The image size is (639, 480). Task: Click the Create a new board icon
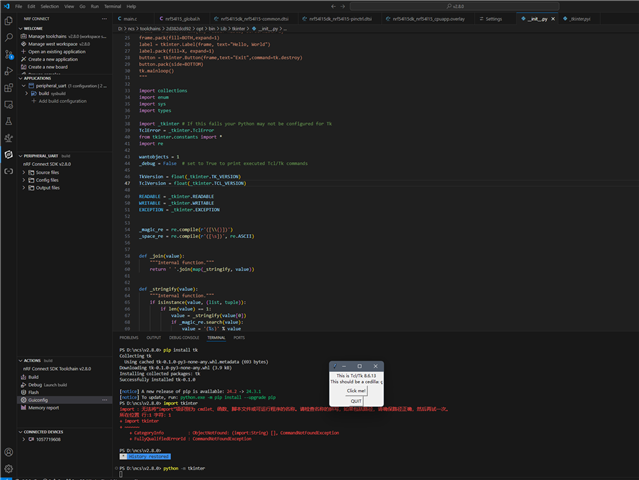click(x=24, y=67)
